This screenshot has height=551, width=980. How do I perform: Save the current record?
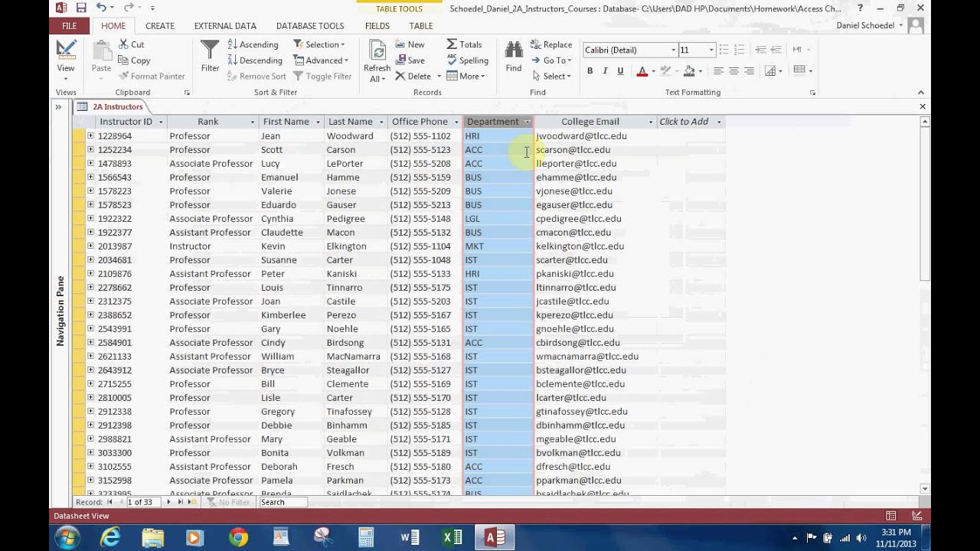(410, 60)
